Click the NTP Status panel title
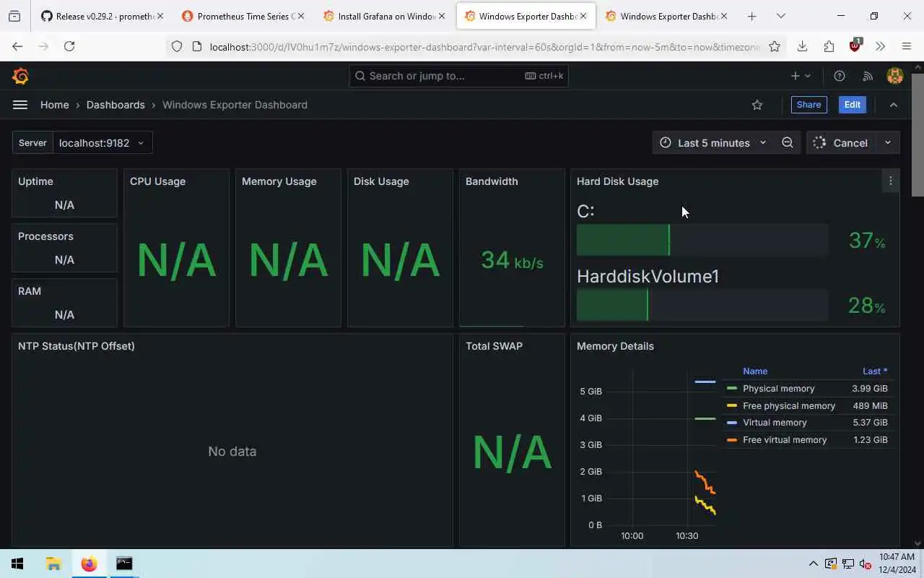924x578 pixels. 77,346
